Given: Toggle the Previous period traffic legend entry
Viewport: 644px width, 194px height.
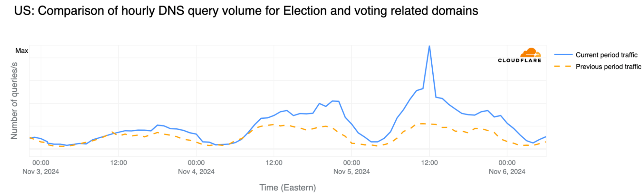Looking at the screenshot, I should [608, 67].
